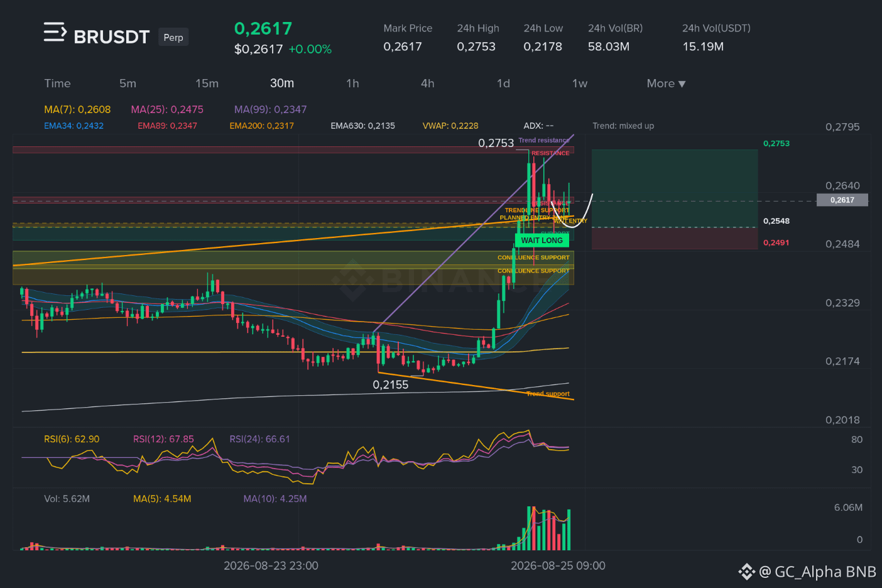882x588 pixels.
Task: Click the Binance logo beside GC_Alpha BNB
Action: point(746,572)
